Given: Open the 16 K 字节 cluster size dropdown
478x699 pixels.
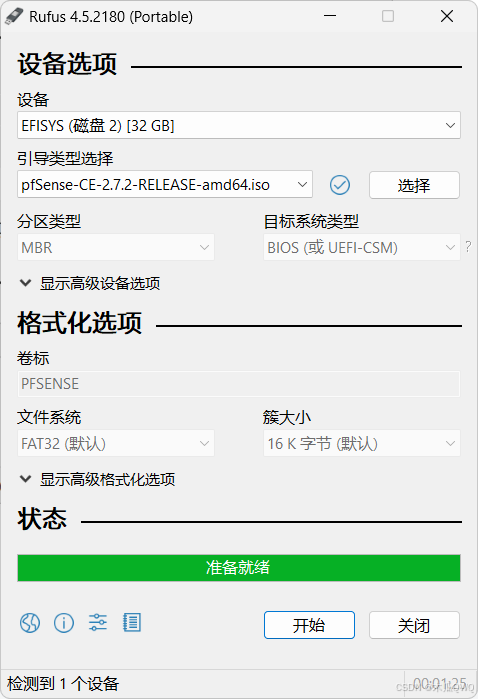Looking at the screenshot, I should (x=362, y=443).
